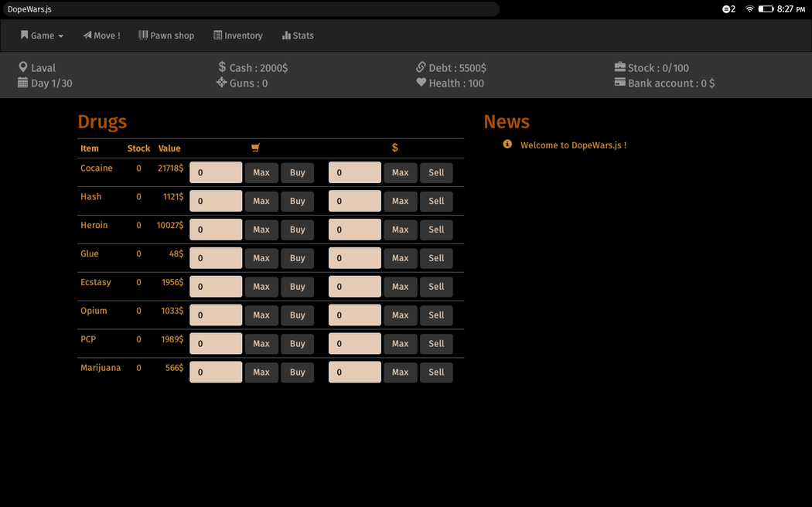Screen dimensions: 812x507
Task: Click Max buy button for Glue
Action: [261, 258]
